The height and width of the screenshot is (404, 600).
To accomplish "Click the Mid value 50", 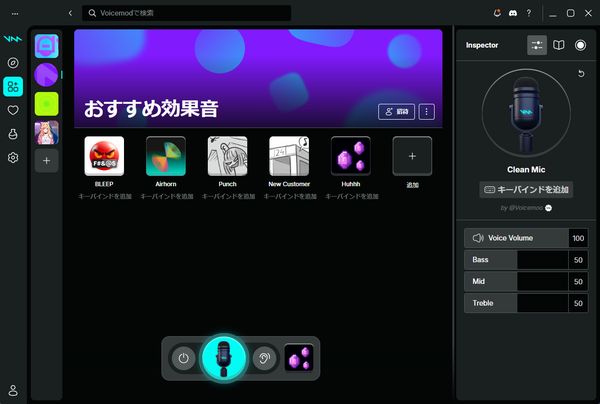I will point(578,282).
